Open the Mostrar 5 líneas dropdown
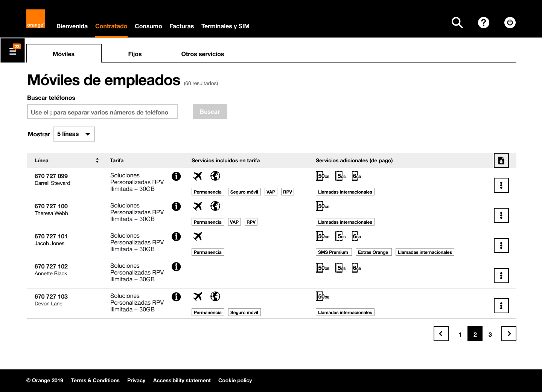 pos(74,134)
